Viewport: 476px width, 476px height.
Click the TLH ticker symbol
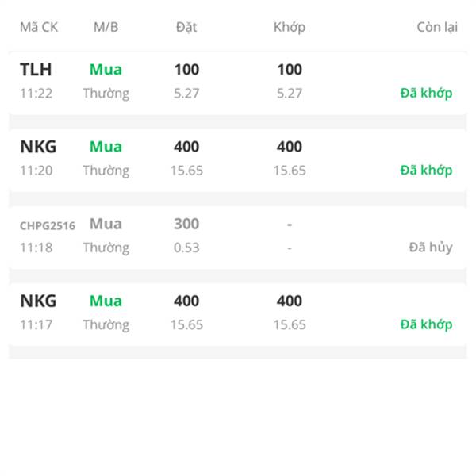[x=36, y=70]
